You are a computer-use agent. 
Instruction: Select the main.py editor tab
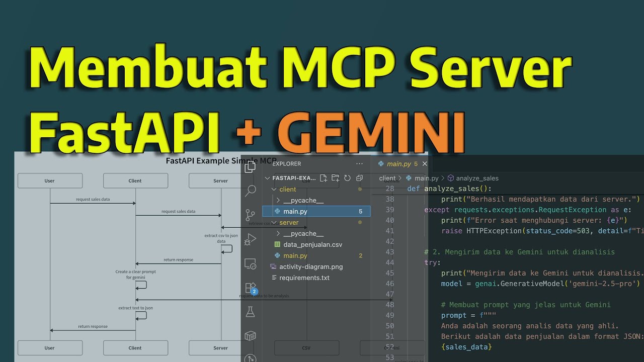click(x=401, y=164)
